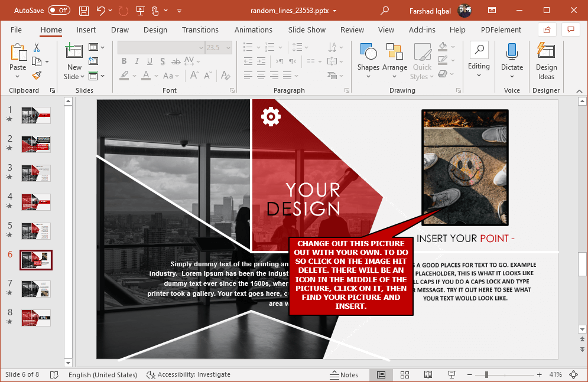Toggle Bold formatting
The image size is (588, 382).
pyautogui.click(x=124, y=61)
